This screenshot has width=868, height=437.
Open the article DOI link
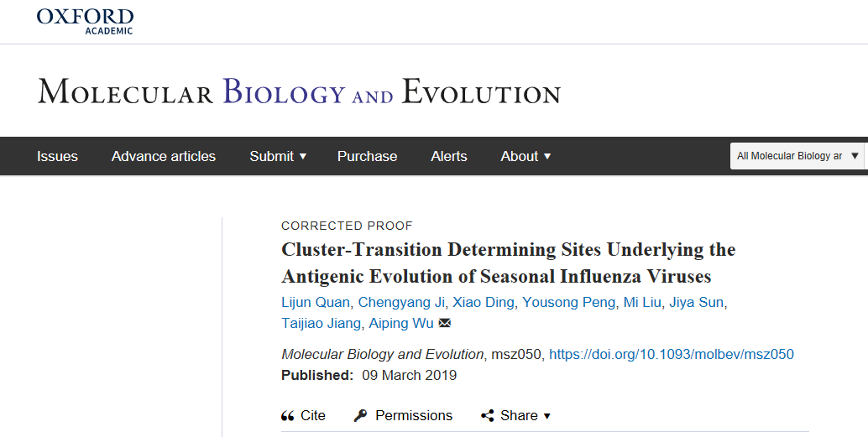point(671,354)
